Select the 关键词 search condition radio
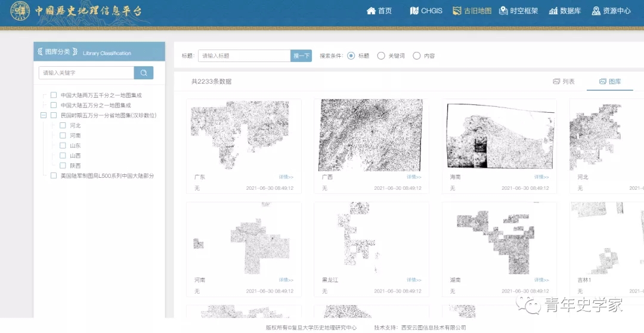 coord(381,56)
